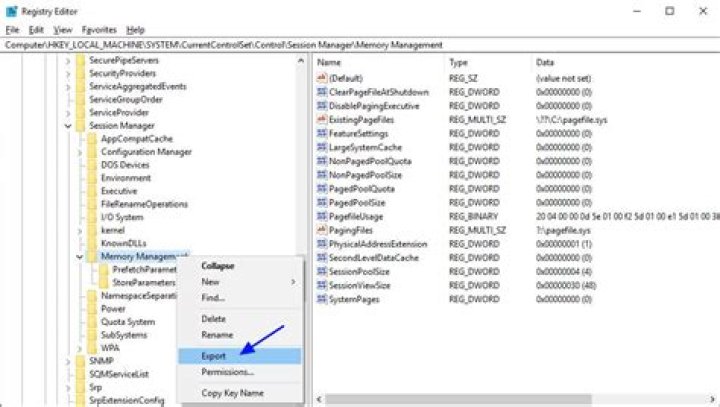Select the PagefileUsage binary value icon
Image resolution: width=720 pixels, height=407 pixels.
321,215
